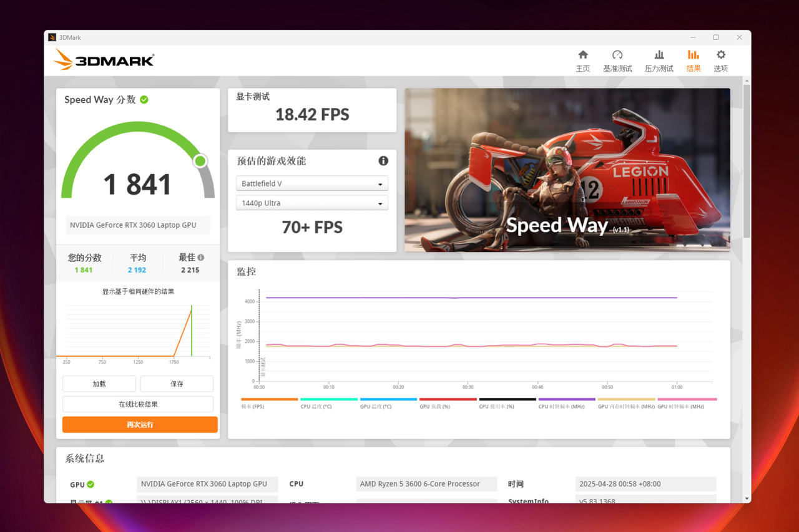Screen dimensions: 799x532
Task: Open the 主页 home tab
Action: pyautogui.click(x=582, y=61)
